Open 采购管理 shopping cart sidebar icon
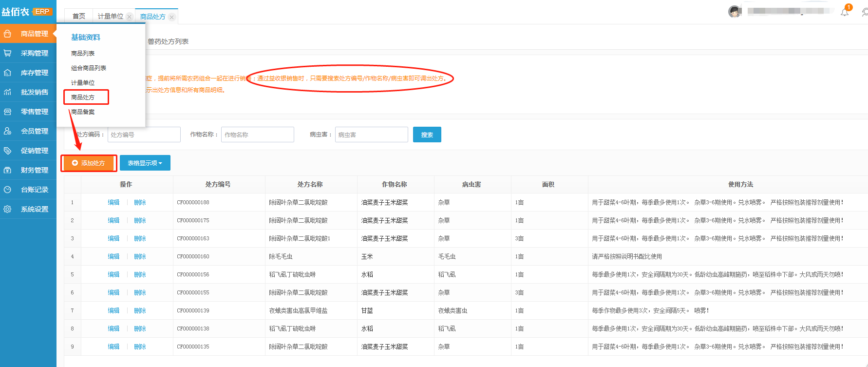 click(8, 53)
